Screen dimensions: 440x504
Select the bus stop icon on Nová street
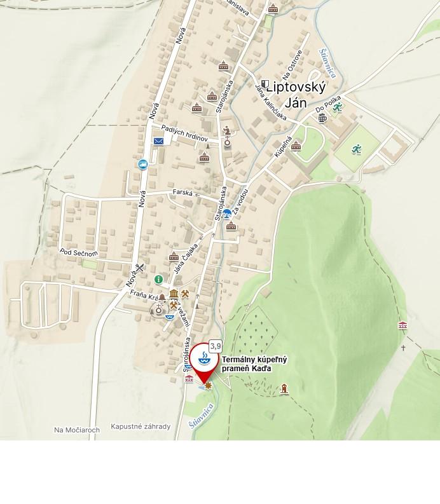click(x=143, y=165)
